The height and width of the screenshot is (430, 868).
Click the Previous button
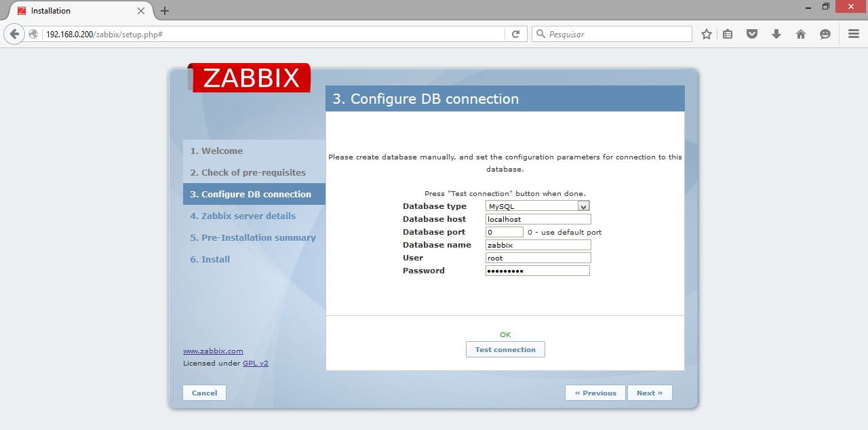595,393
